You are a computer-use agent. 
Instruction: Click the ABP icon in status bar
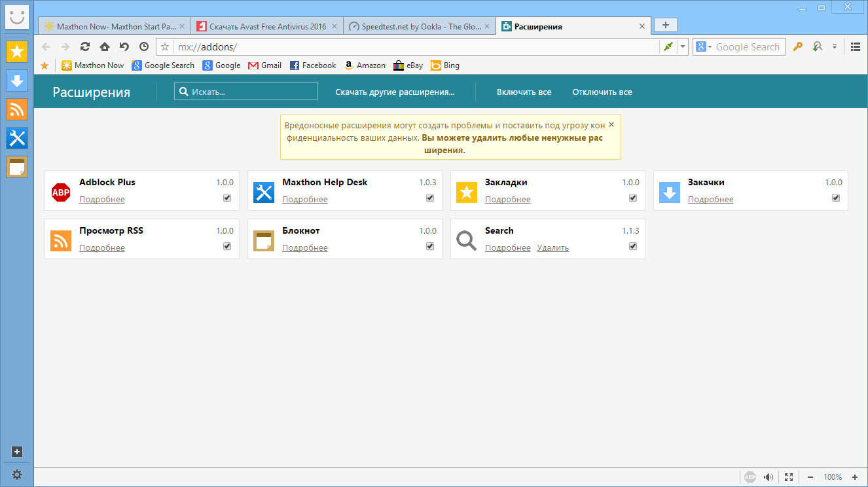751,477
